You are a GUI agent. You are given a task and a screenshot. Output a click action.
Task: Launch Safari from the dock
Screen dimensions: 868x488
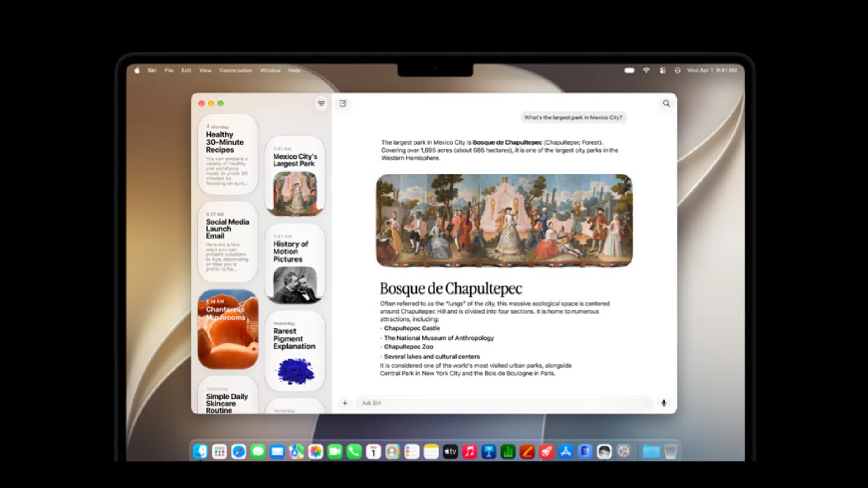pyautogui.click(x=239, y=451)
